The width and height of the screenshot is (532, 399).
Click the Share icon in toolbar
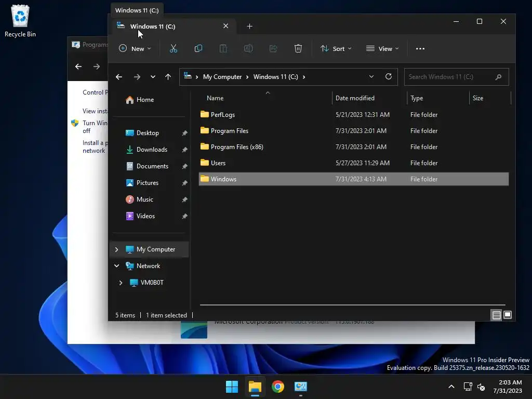273,48
